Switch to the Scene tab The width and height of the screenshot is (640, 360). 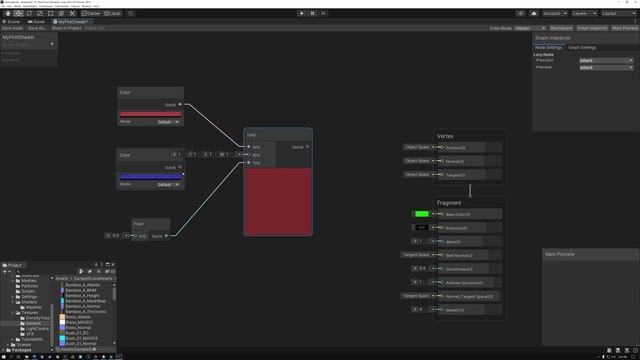[11, 22]
